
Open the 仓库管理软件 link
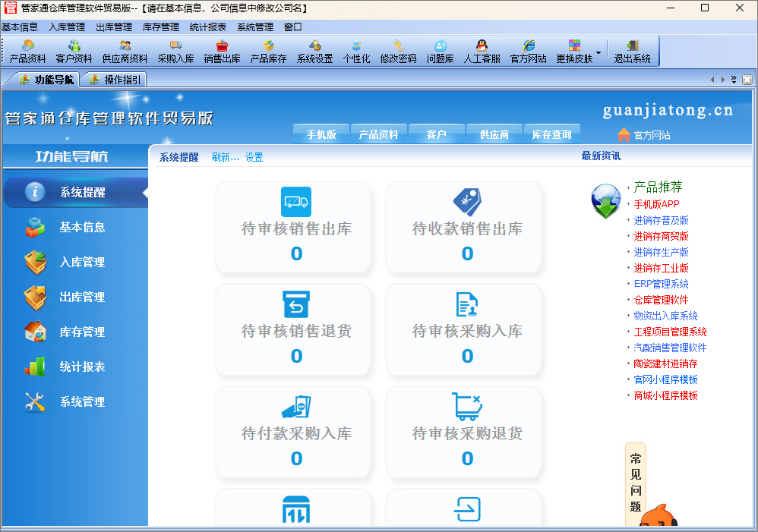pos(661,300)
